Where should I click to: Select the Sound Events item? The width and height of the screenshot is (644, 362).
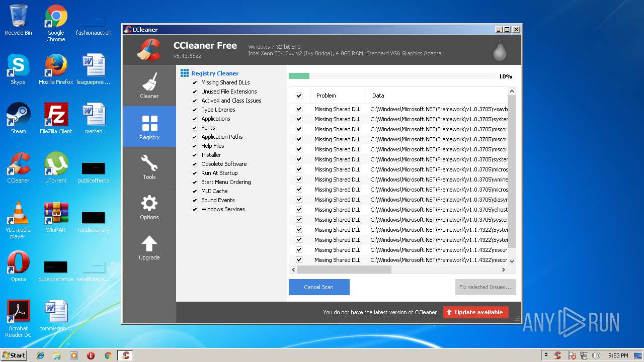click(218, 200)
